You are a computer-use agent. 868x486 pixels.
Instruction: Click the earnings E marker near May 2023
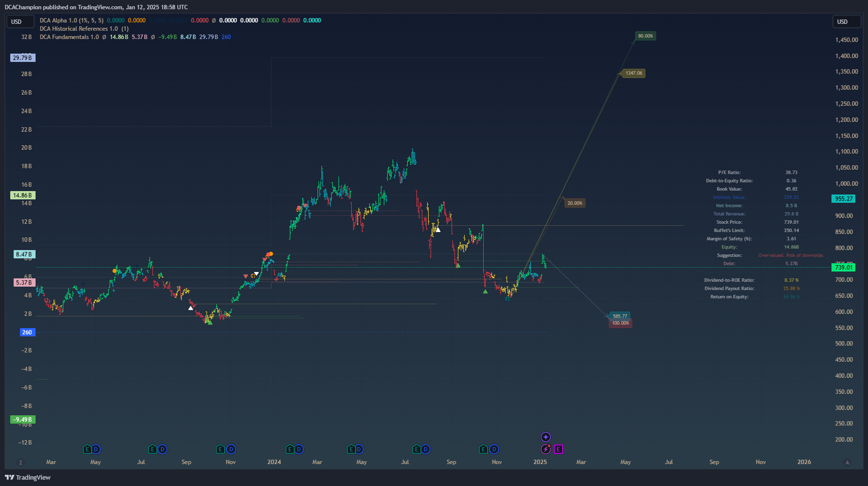(87, 449)
